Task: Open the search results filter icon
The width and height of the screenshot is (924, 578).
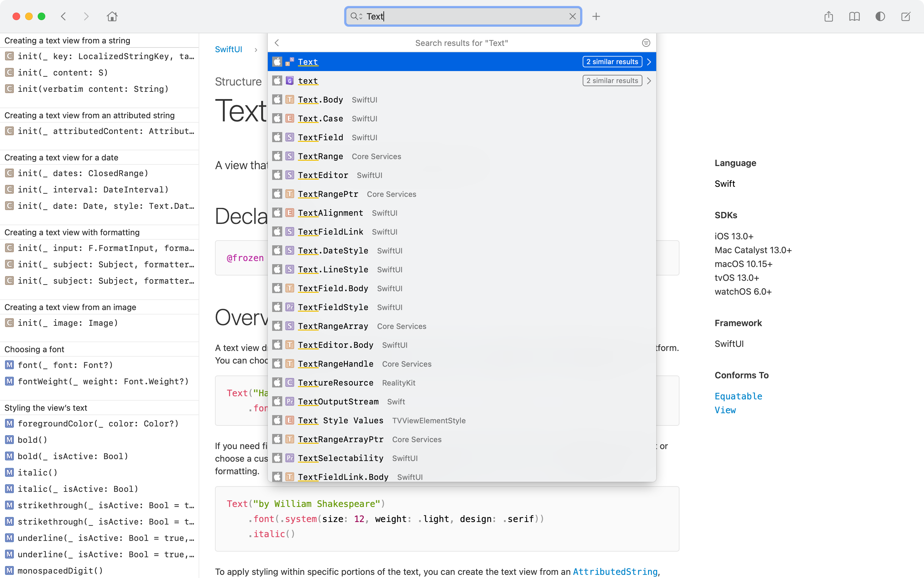Action: [646, 43]
